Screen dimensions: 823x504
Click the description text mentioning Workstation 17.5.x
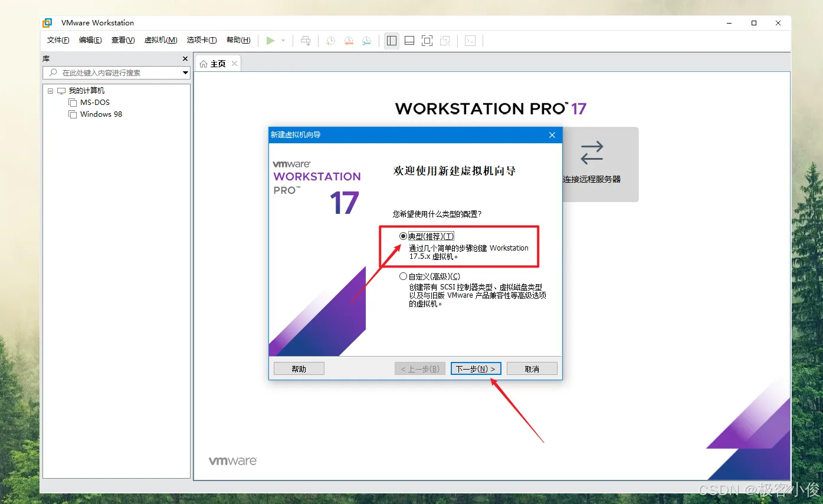pyautogui.click(x=469, y=252)
